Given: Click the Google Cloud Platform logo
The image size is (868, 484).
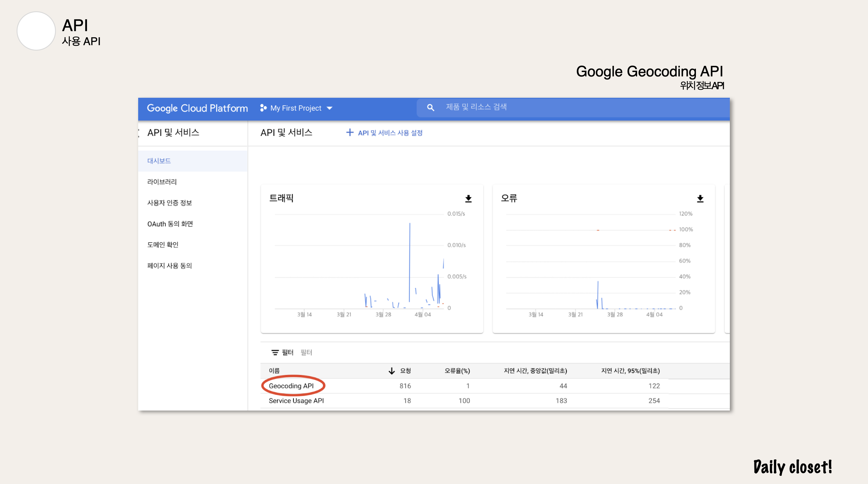Looking at the screenshot, I should point(197,108).
